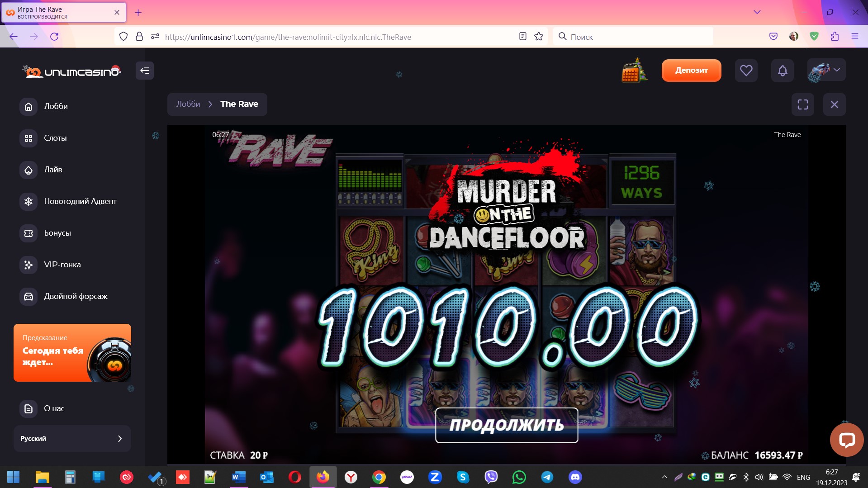The width and height of the screenshot is (868, 488).
Task: Open the advent calendar gift icon
Action: pyautogui.click(x=634, y=70)
